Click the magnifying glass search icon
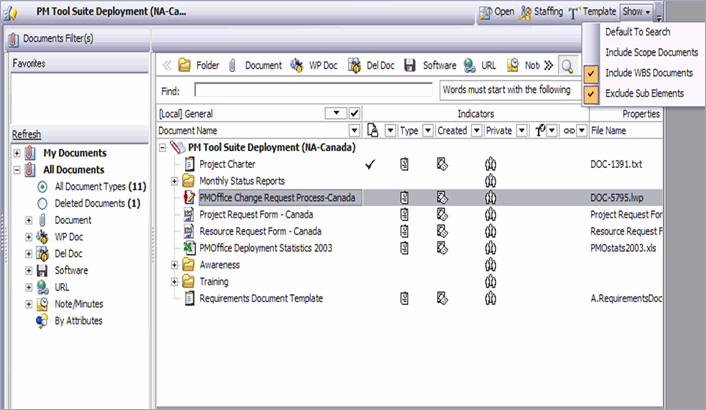The height and width of the screenshot is (410, 706). click(x=567, y=66)
